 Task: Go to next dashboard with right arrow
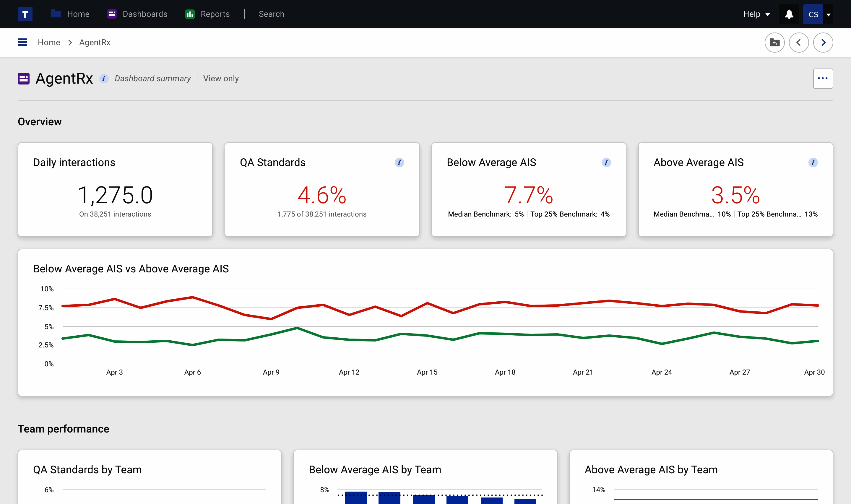[823, 43]
